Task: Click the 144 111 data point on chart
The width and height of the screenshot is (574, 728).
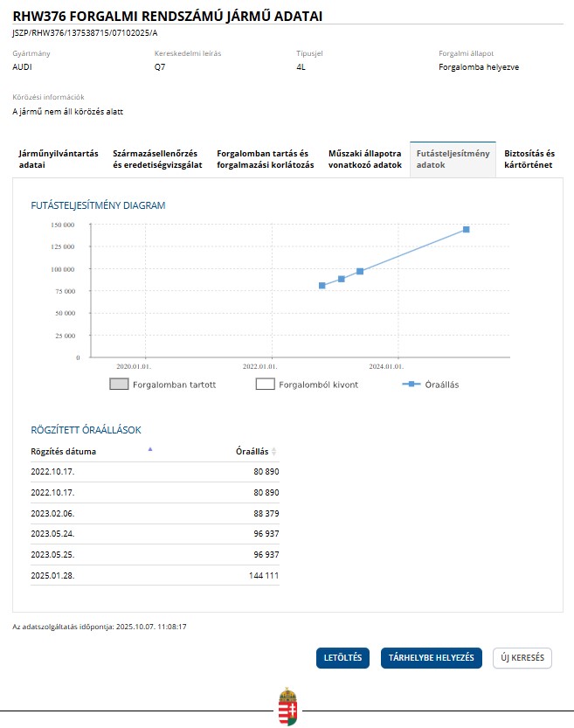Action: 467,229
